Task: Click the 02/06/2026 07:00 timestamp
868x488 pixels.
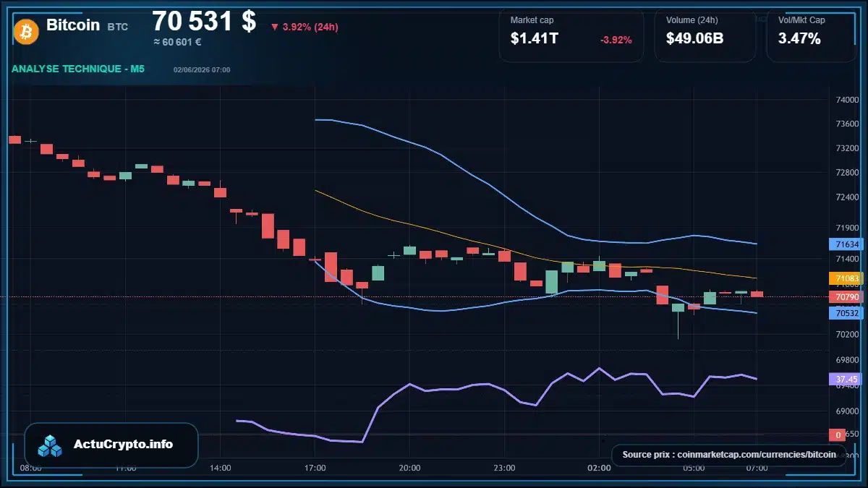Action: click(x=202, y=70)
